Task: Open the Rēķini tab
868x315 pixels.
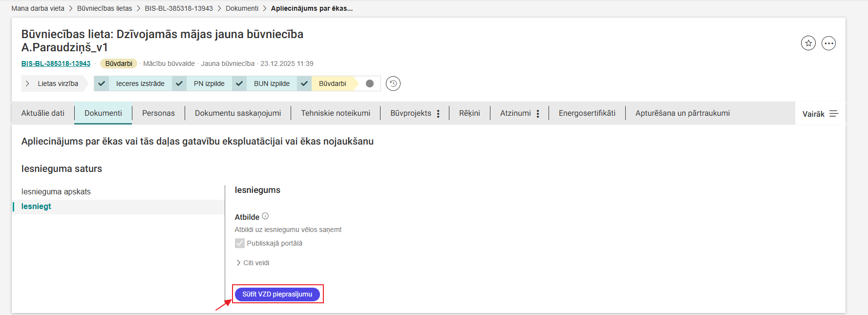Action: 469,113
